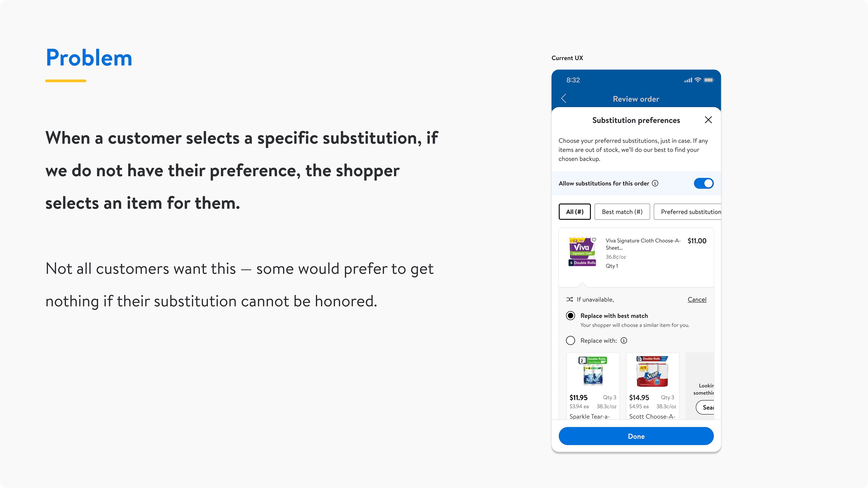Favorite the Viva item with heart icon

(594, 240)
